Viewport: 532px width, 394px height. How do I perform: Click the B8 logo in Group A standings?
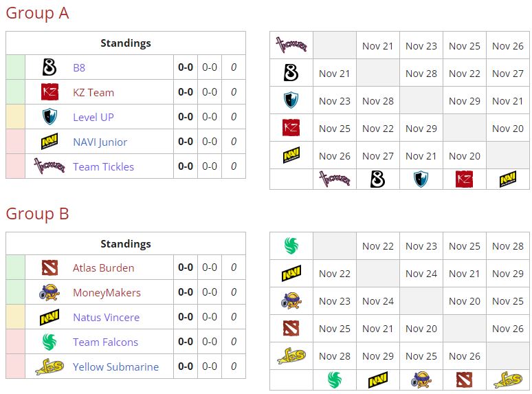click(x=49, y=67)
